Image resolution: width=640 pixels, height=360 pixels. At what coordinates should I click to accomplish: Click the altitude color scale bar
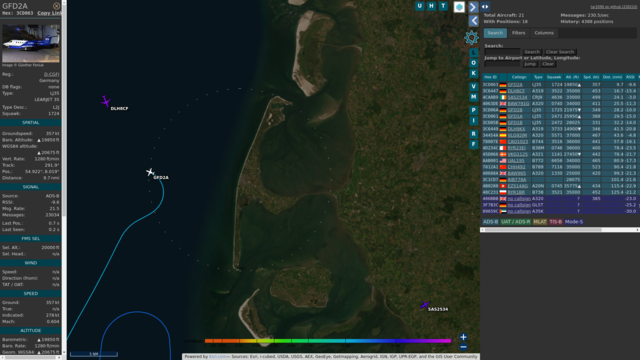click(328, 341)
